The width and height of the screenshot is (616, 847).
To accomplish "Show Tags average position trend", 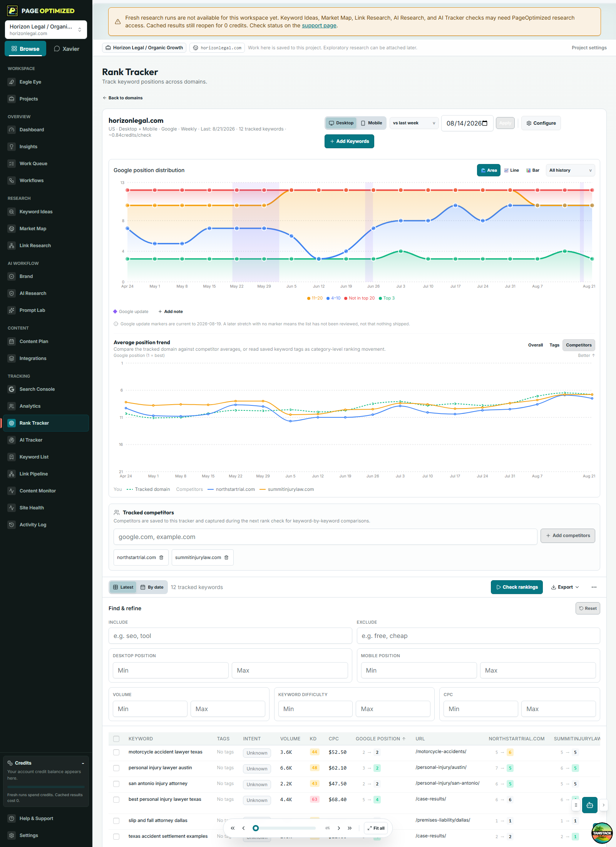I will 554,345.
